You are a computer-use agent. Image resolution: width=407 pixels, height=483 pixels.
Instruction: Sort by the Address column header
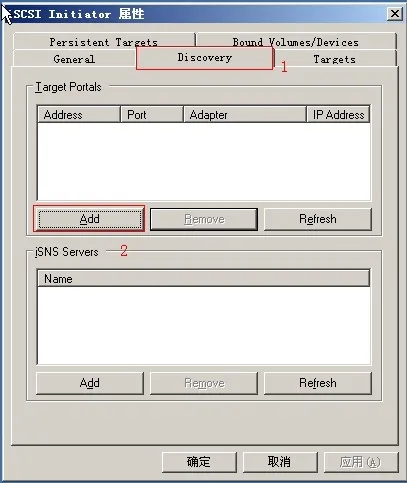pyautogui.click(x=79, y=114)
